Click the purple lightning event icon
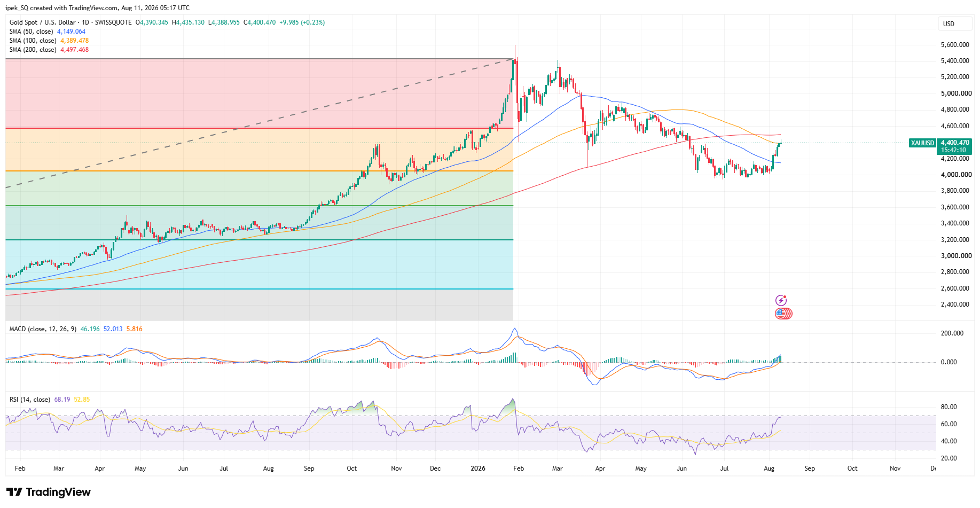 781,300
